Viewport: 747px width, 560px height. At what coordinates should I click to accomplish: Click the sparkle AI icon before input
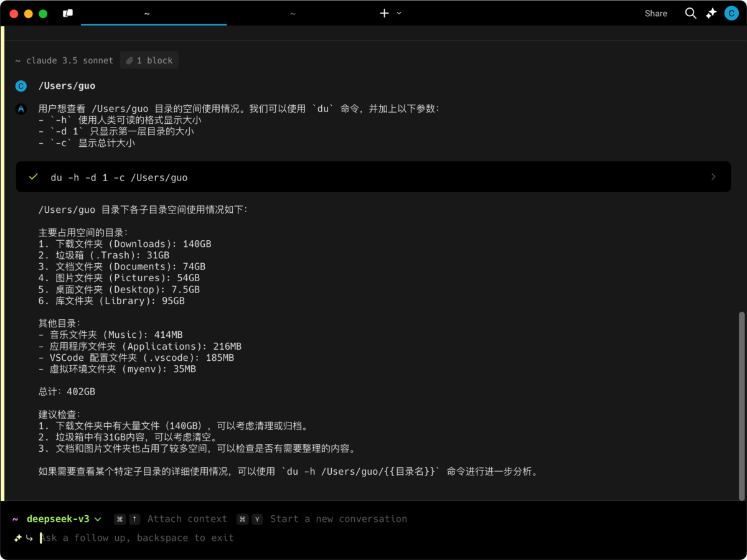[x=18, y=538]
